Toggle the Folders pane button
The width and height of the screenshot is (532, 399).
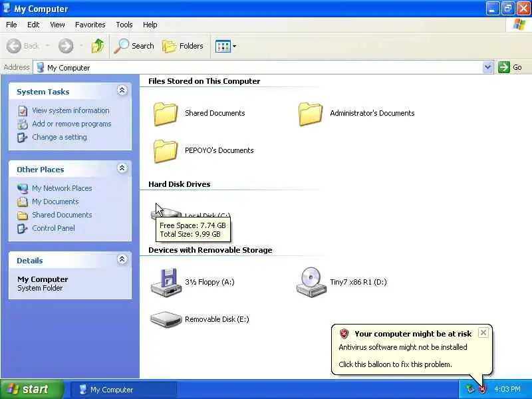(183, 46)
